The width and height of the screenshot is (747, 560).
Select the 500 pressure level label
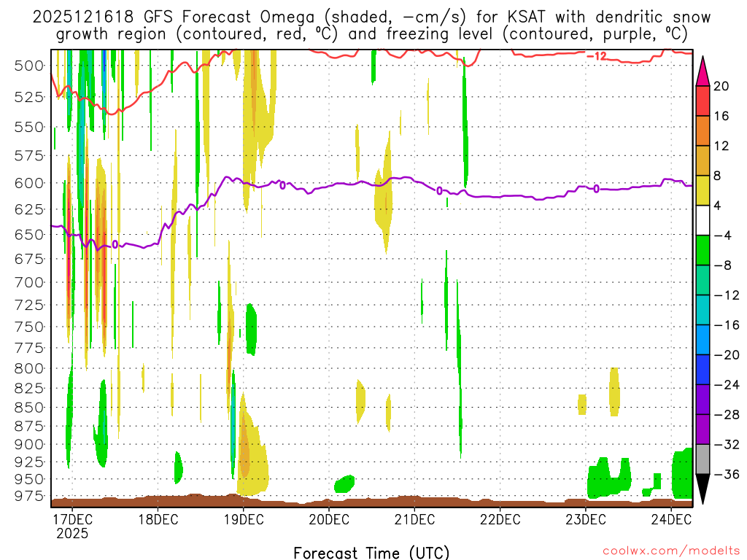[29, 66]
